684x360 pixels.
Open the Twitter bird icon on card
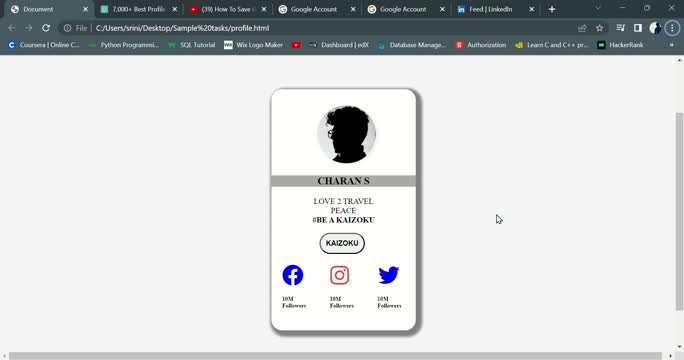pyautogui.click(x=389, y=275)
